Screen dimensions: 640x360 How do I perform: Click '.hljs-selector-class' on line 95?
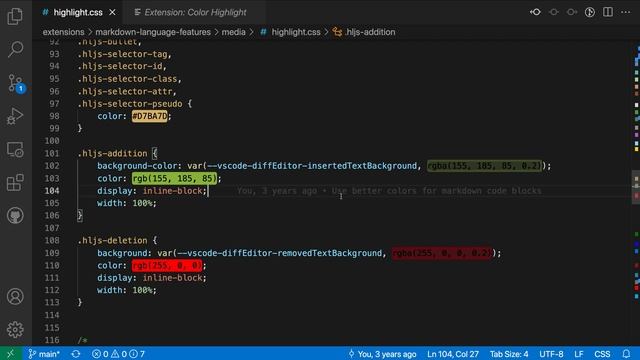coord(127,79)
